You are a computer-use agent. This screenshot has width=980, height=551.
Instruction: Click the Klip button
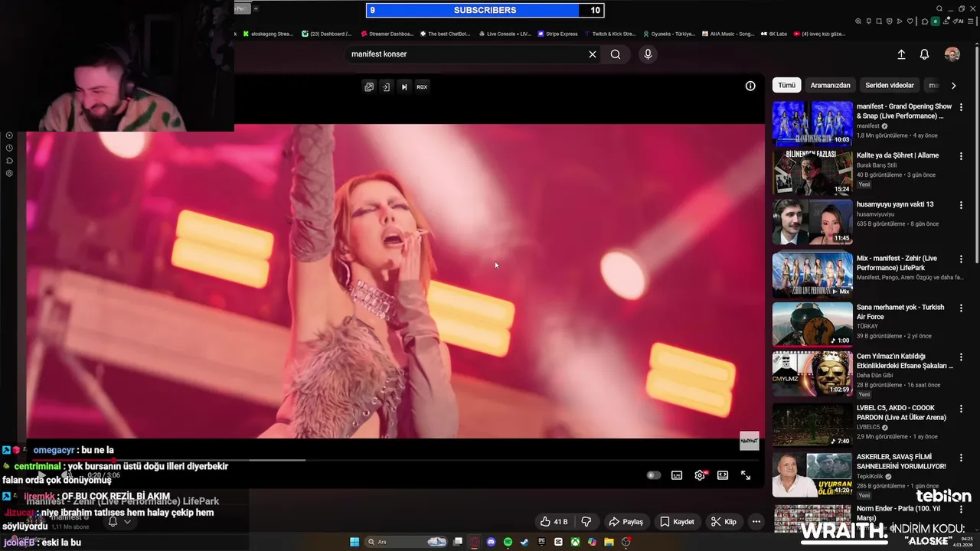[x=724, y=522]
